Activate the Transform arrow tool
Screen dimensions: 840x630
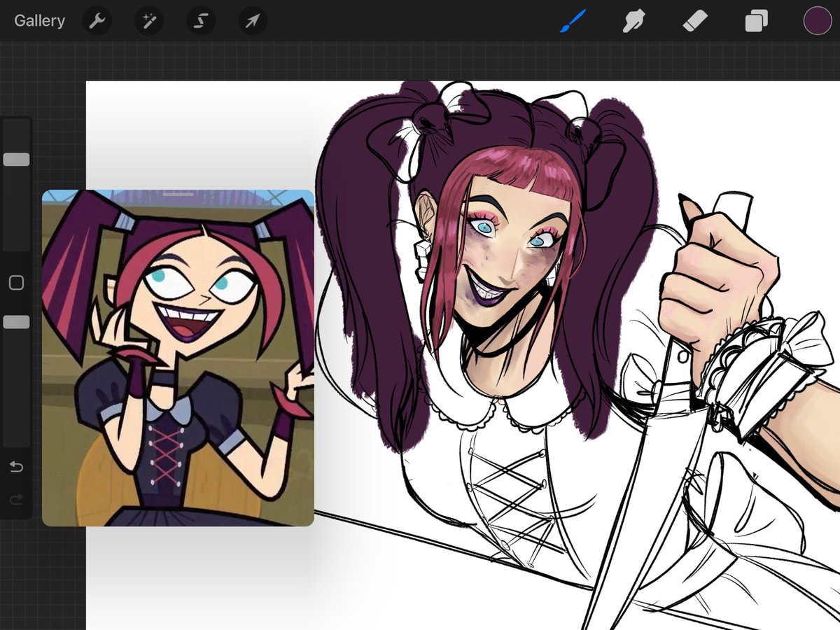click(253, 21)
